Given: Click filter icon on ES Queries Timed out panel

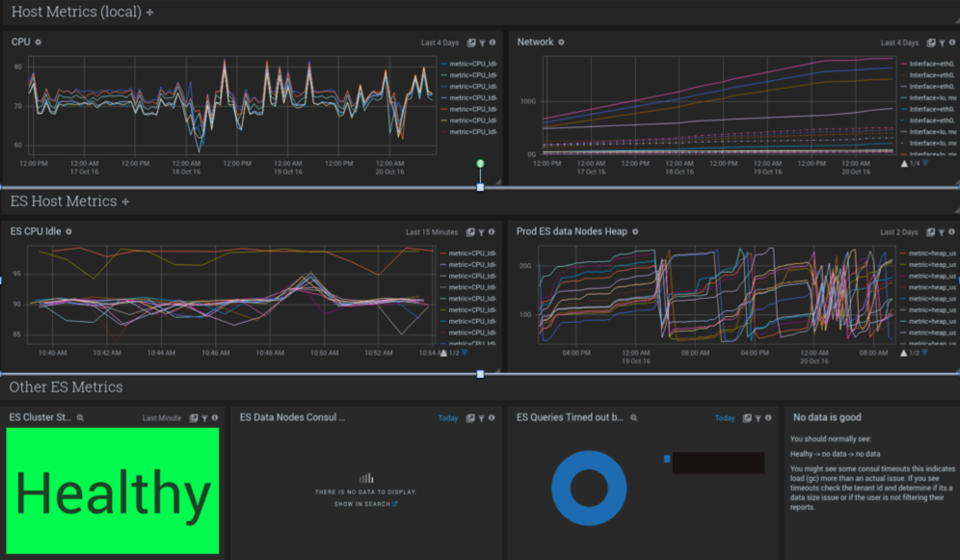Looking at the screenshot, I should point(758,418).
